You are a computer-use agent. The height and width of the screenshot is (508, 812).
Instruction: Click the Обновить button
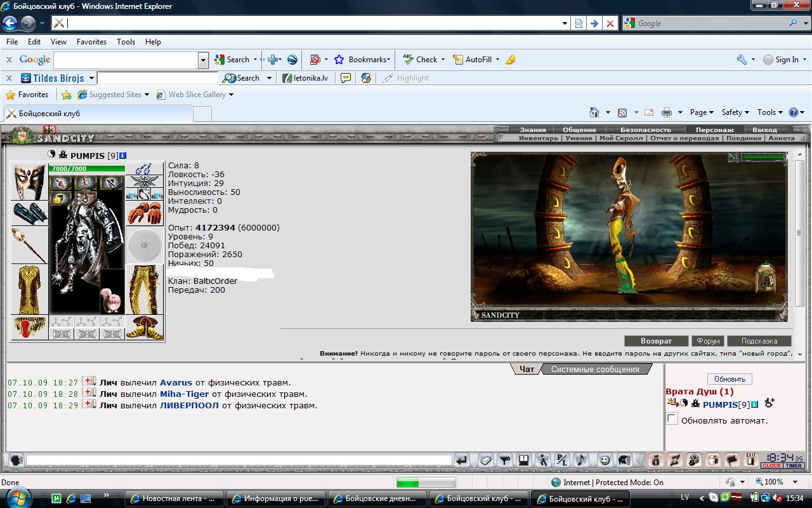point(730,379)
